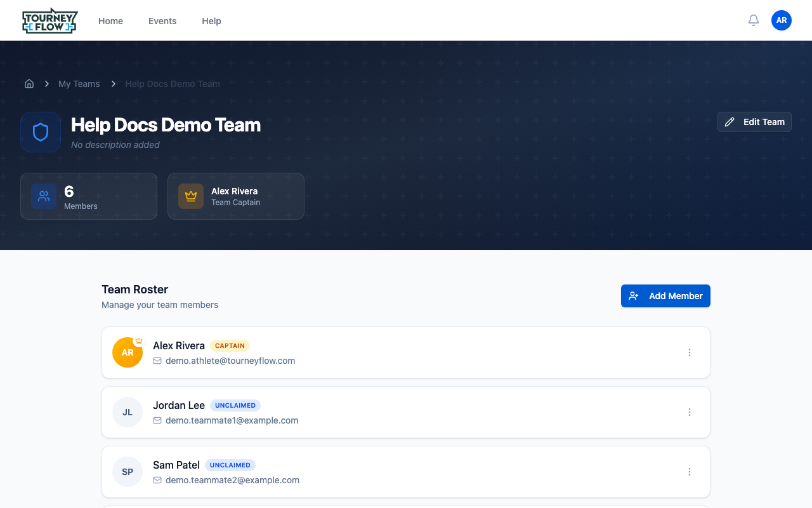812x508 pixels.
Task: Open Sam Patel's three-dot options menu
Action: click(690, 472)
